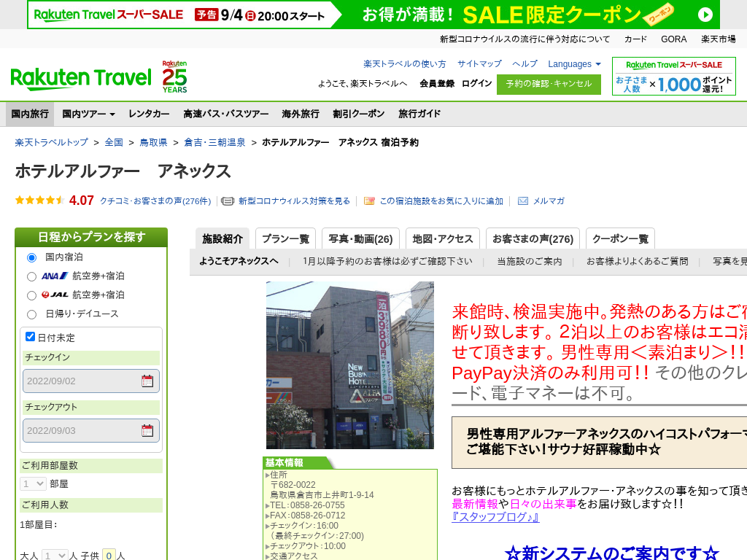This screenshot has width=747, height=560.
Task: Select ANA 航空券+宿泊 radio option
Action: pos(31,276)
